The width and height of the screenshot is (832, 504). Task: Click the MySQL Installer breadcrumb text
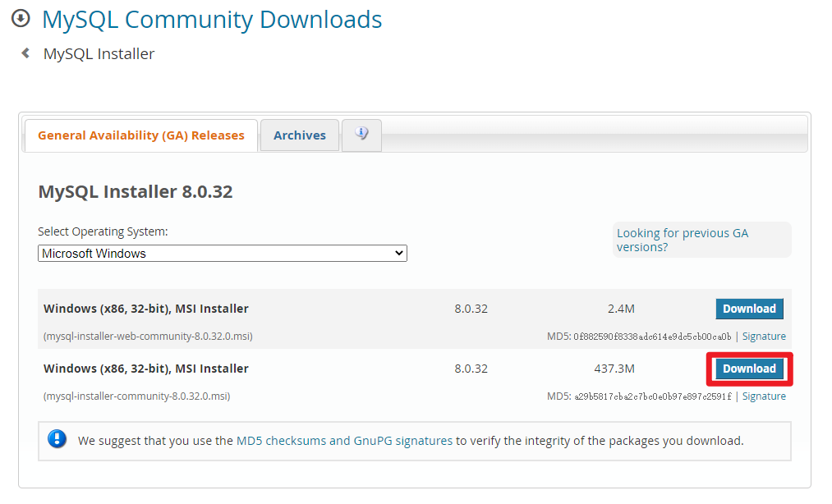tap(99, 54)
